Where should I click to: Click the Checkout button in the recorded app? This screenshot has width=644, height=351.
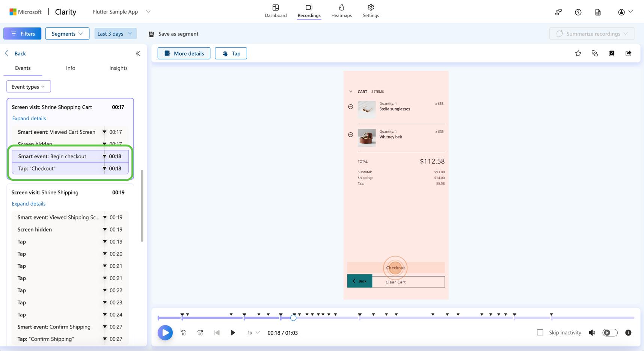395,268
